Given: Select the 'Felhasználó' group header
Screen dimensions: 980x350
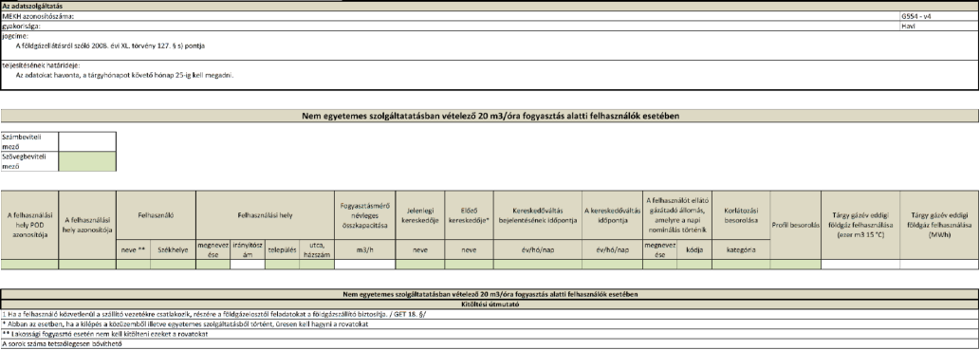Looking at the screenshot, I should (x=156, y=215).
